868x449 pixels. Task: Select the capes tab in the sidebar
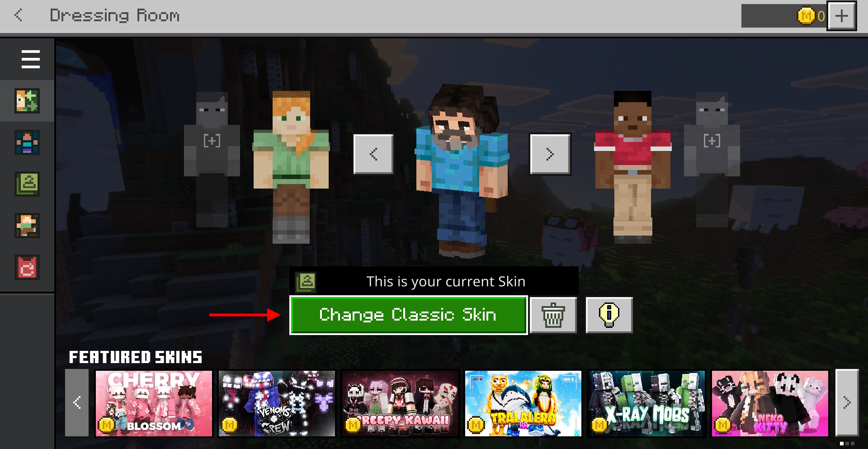27,267
